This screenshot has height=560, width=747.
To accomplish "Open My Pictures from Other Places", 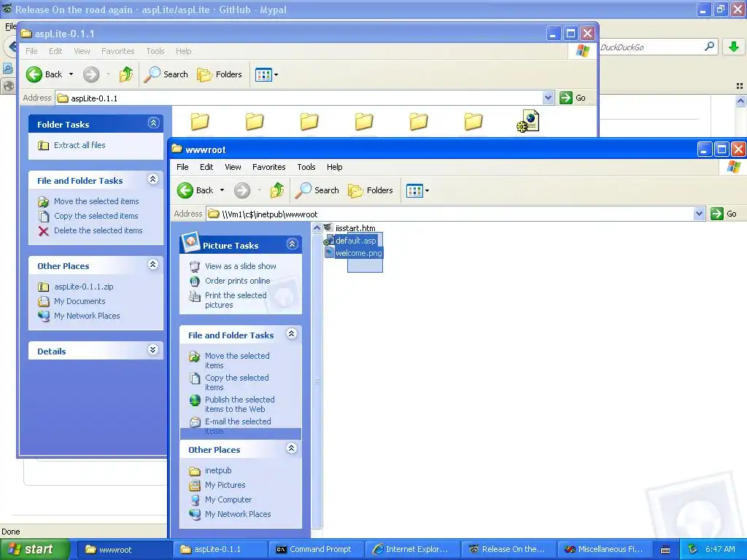I will click(225, 485).
